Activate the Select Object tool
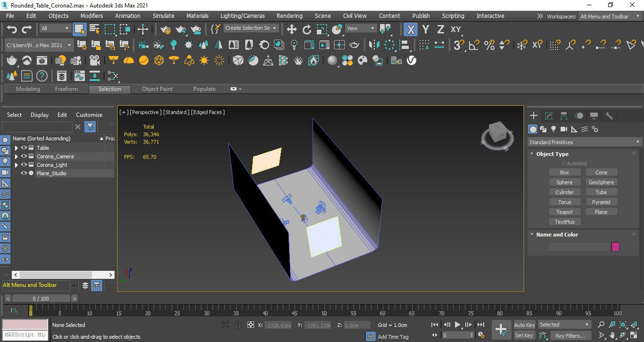644x342 pixels. (x=80, y=29)
